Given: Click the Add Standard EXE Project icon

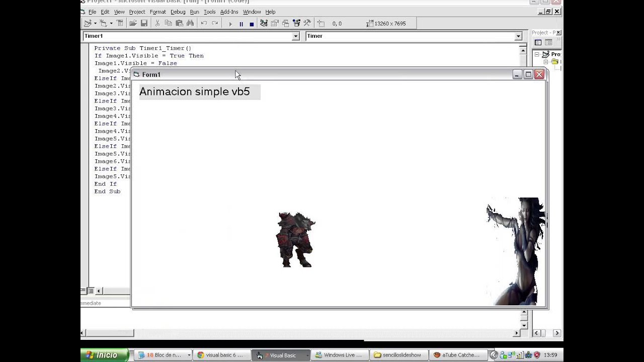Looking at the screenshot, I should click(x=88, y=23).
